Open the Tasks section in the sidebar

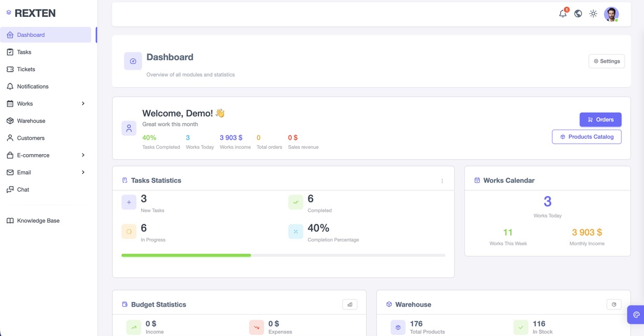pyautogui.click(x=25, y=51)
